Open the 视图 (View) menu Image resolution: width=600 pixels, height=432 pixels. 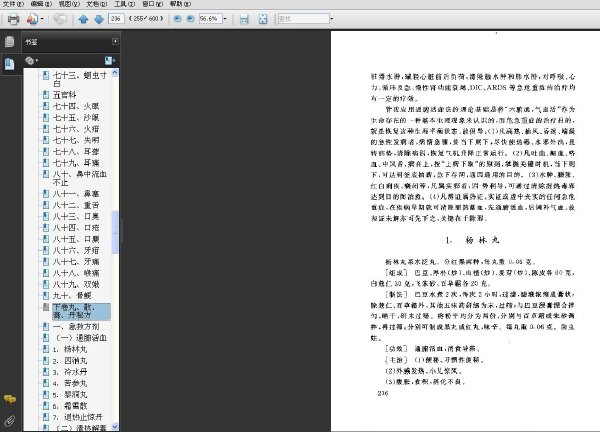69,4
